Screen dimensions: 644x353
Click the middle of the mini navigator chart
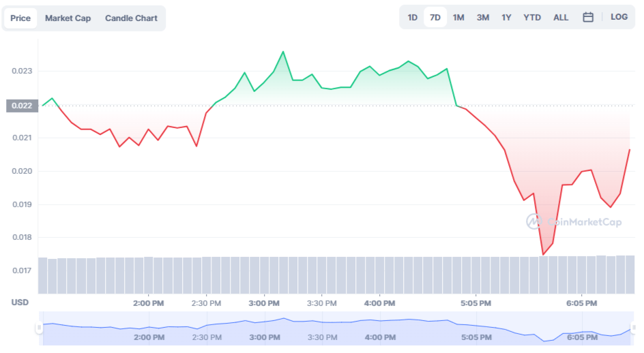(336, 328)
